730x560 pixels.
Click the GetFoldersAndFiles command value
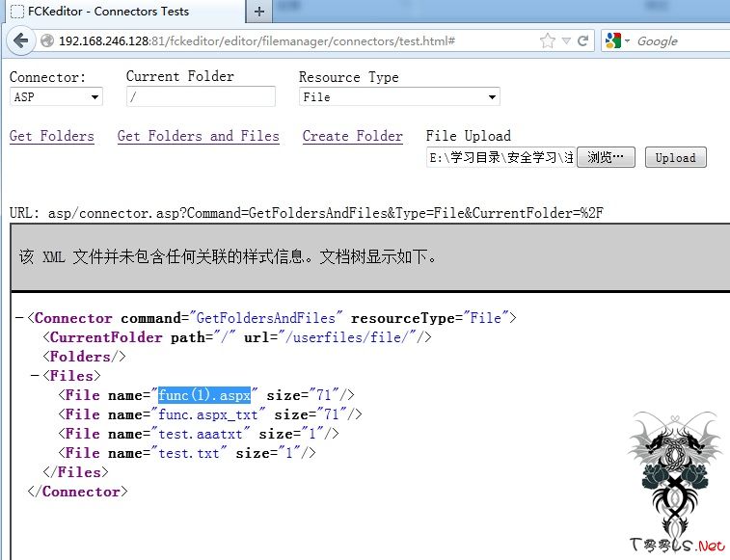tap(266, 318)
